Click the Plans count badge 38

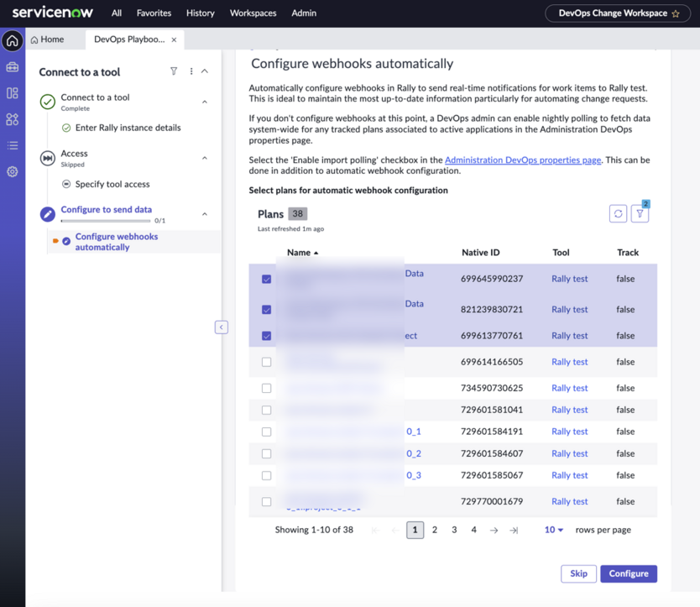coord(297,213)
